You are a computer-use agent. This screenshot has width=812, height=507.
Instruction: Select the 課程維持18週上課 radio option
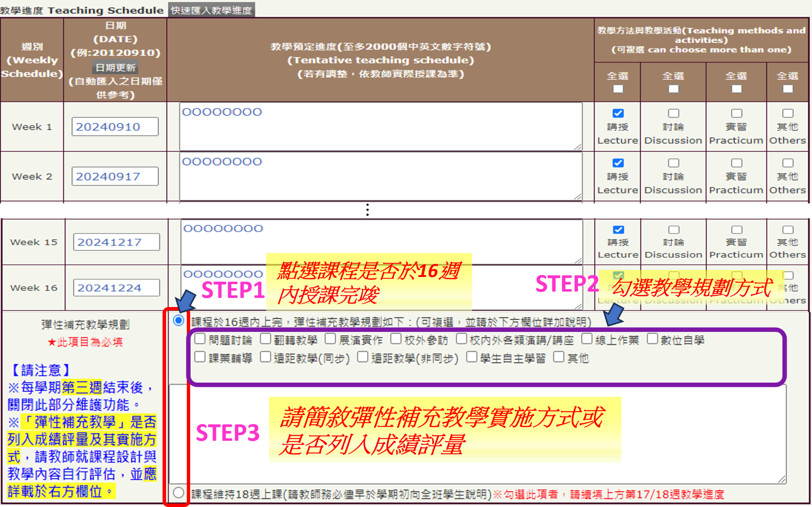(178, 492)
